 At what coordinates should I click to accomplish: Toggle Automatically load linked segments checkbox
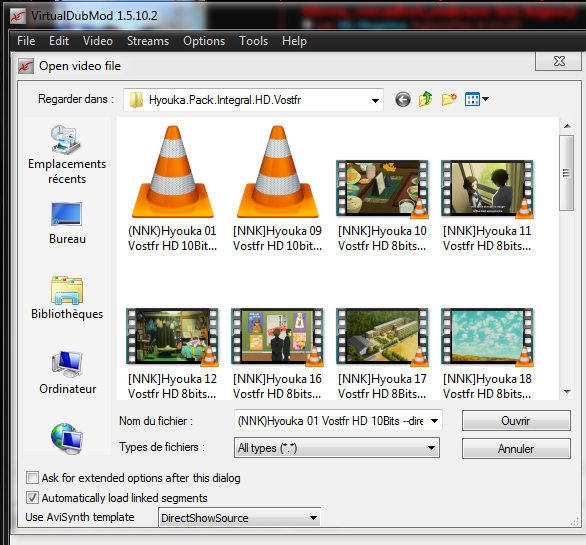tap(33, 498)
